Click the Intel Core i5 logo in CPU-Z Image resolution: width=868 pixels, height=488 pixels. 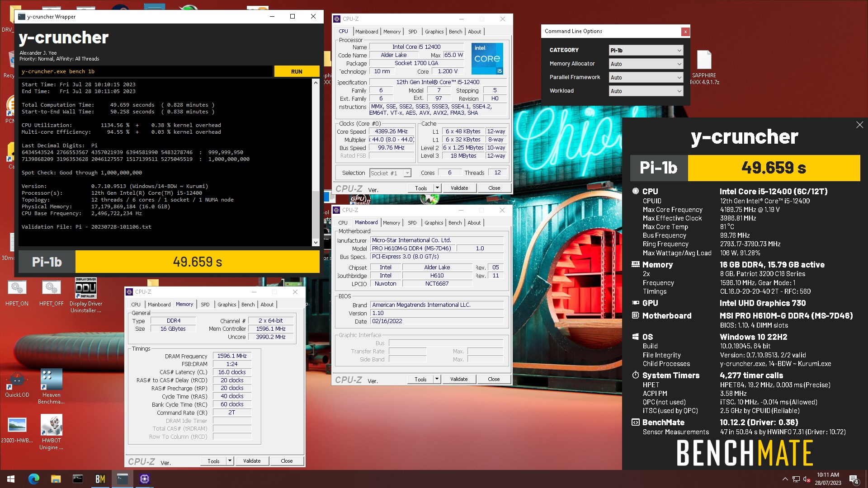point(487,59)
